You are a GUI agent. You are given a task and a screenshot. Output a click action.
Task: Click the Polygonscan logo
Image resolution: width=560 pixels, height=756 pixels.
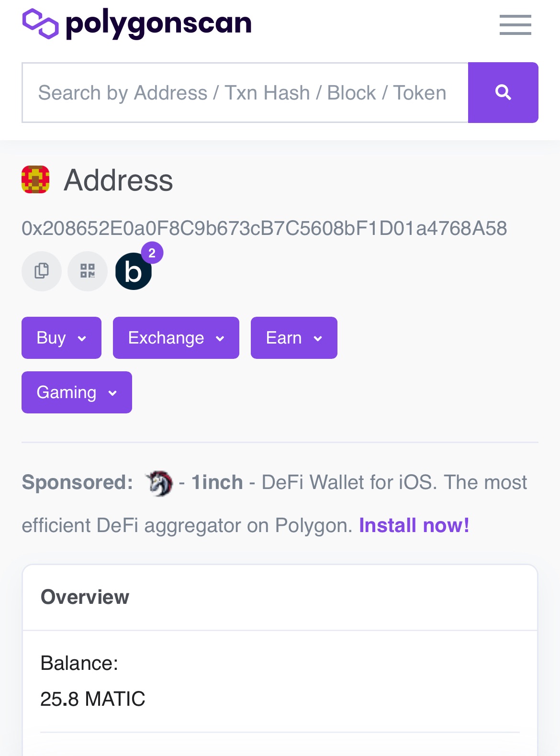pos(137,23)
